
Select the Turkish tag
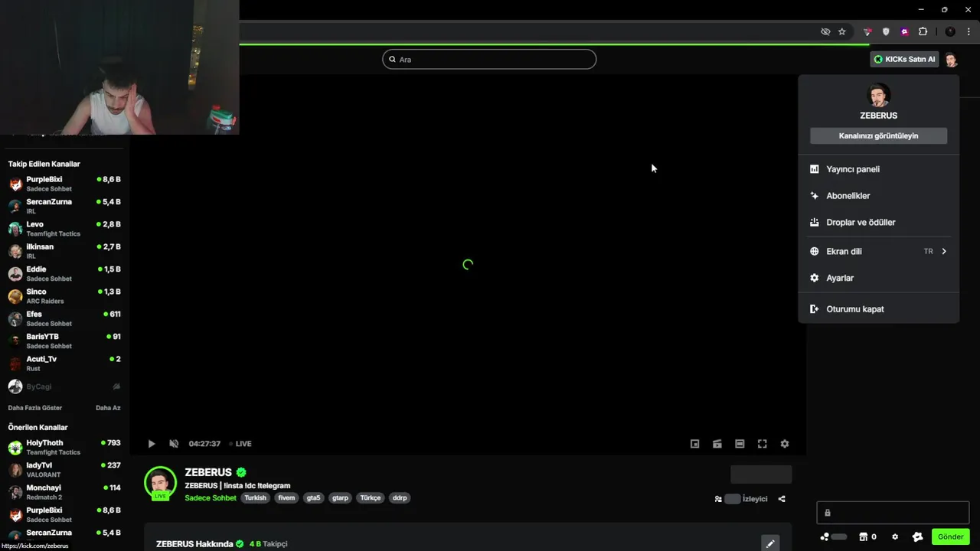click(x=255, y=497)
